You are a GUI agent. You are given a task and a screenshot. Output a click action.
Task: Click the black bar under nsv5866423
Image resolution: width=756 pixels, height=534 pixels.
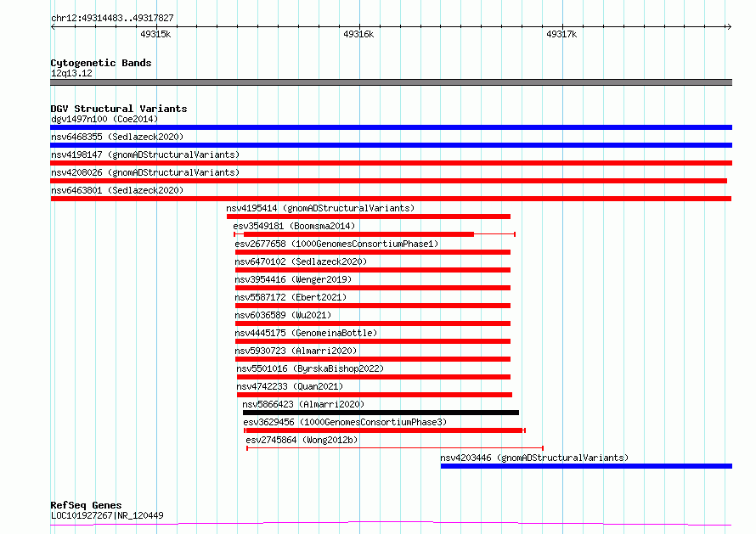(x=381, y=413)
